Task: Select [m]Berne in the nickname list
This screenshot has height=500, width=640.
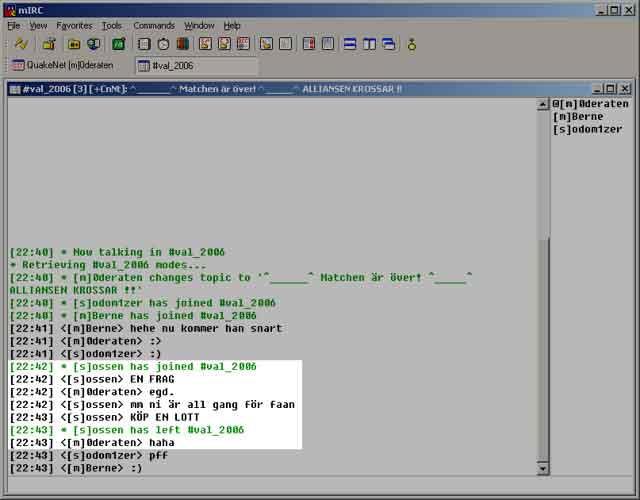Action: click(579, 117)
